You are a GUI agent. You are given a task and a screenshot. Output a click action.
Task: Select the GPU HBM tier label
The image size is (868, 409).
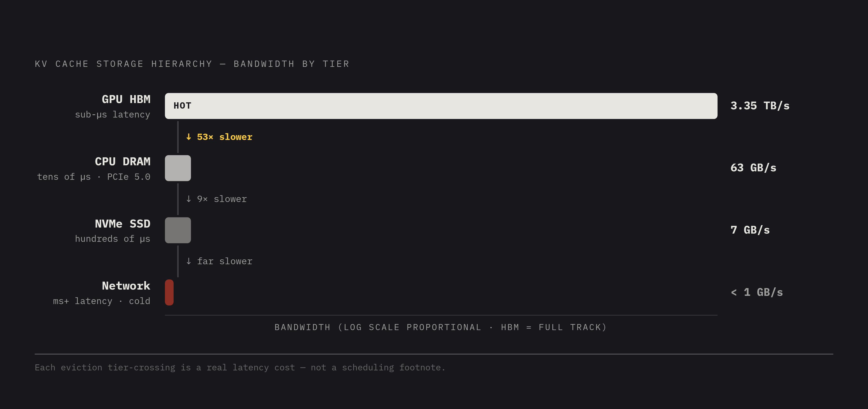(x=126, y=99)
